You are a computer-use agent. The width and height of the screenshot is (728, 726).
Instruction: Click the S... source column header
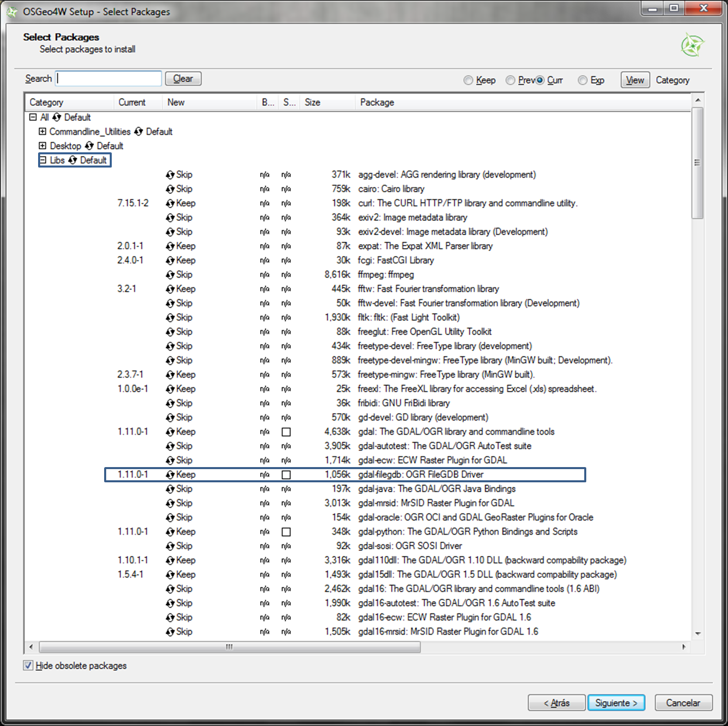pyautogui.click(x=290, y=102)
